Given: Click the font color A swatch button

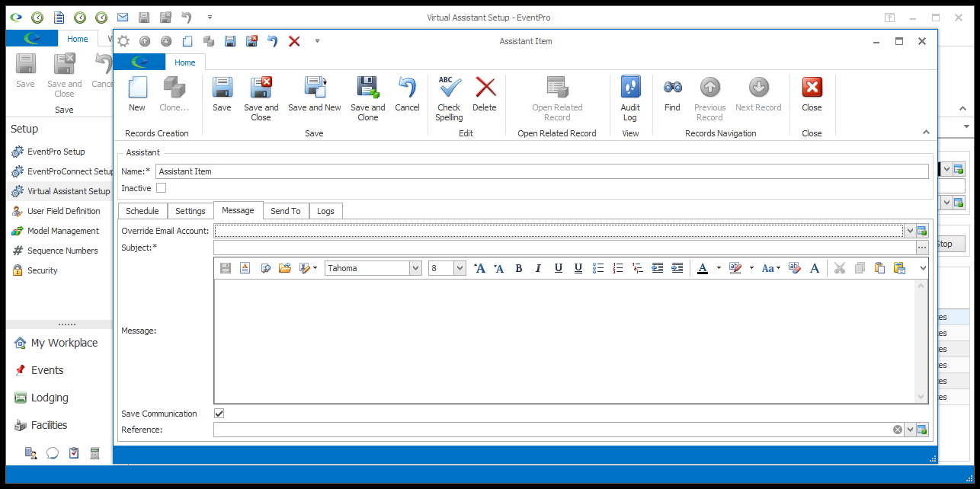Looking at the screenshot, I should pos(703,268).
